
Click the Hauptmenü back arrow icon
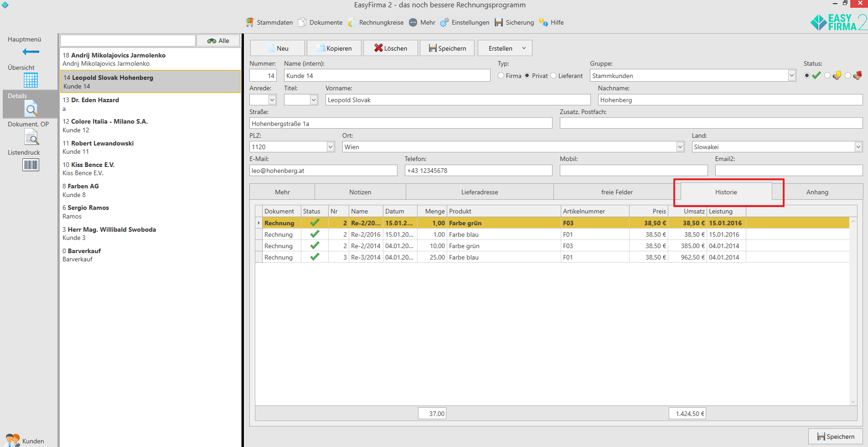click(31, 52)
